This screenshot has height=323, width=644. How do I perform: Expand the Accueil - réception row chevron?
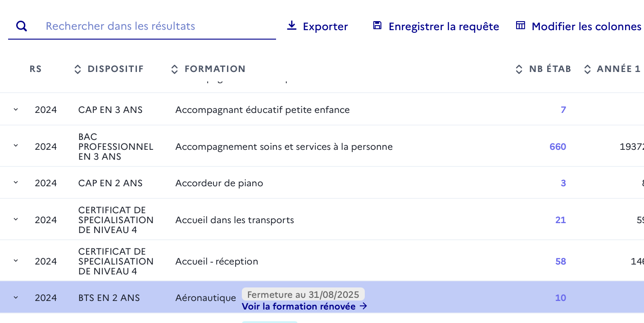(16, 261)
